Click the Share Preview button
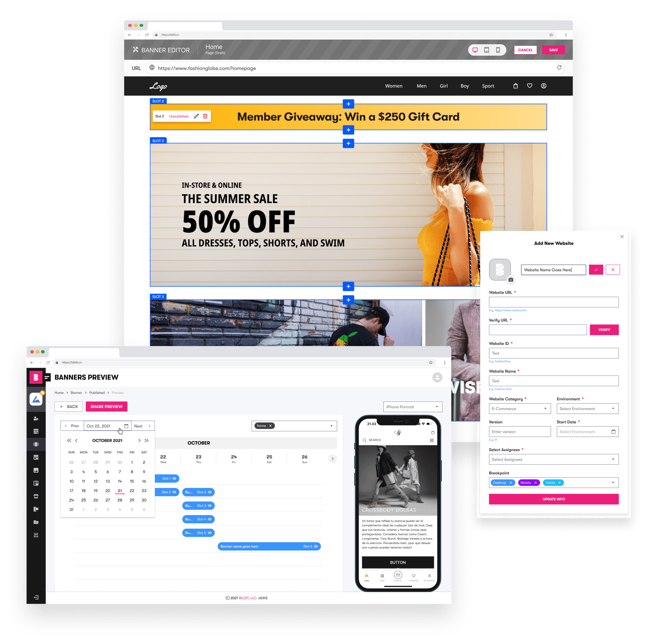The height and width of the screenshot is (644, 666). pyautogui.click(x=107, y=406)
